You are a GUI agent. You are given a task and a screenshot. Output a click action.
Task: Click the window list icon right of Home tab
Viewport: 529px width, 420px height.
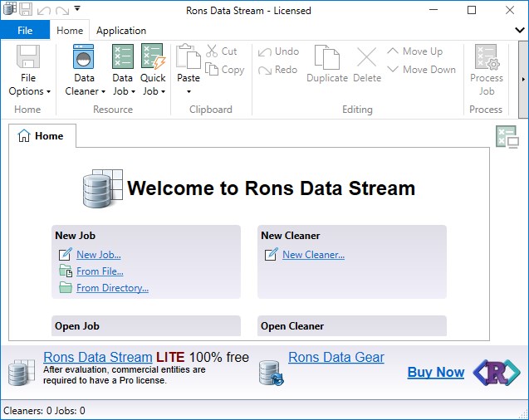[x=507, y=136]
